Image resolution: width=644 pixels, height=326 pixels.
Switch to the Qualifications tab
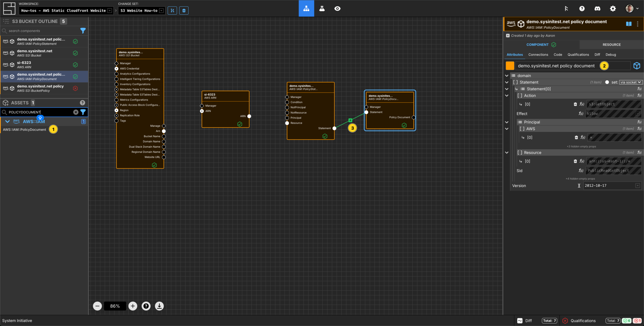pyautogui.click(x=578, y=55)
